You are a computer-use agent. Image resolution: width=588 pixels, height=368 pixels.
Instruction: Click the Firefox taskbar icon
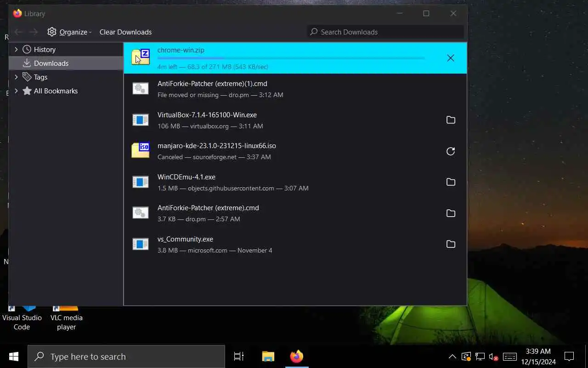point(297,356)
